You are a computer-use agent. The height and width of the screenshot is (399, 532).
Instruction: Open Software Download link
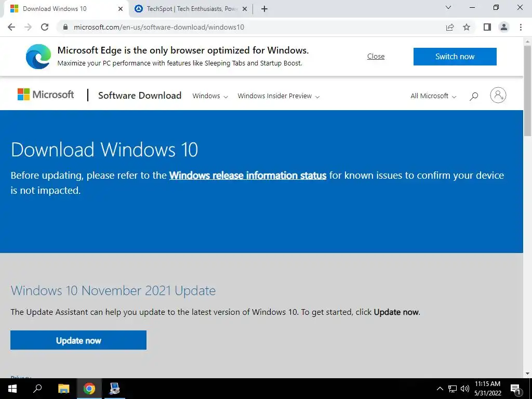(x=140, y=96)
